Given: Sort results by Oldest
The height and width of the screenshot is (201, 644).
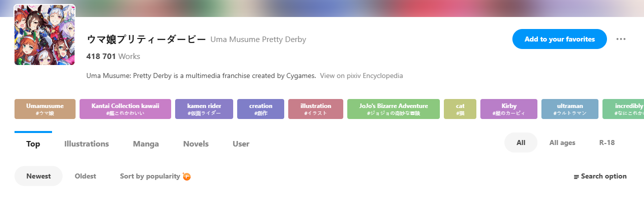Looking at the screenshot, I should click(85, 176).
